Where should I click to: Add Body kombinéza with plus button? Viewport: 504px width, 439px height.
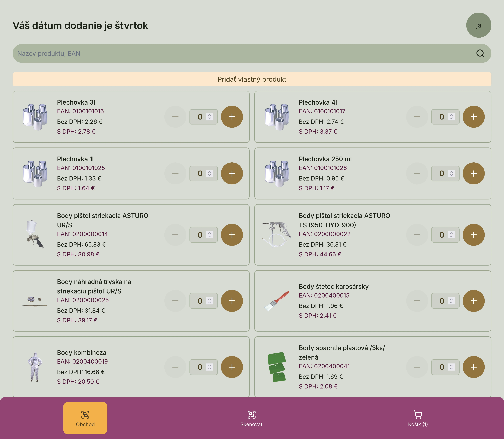pos(232,367)
